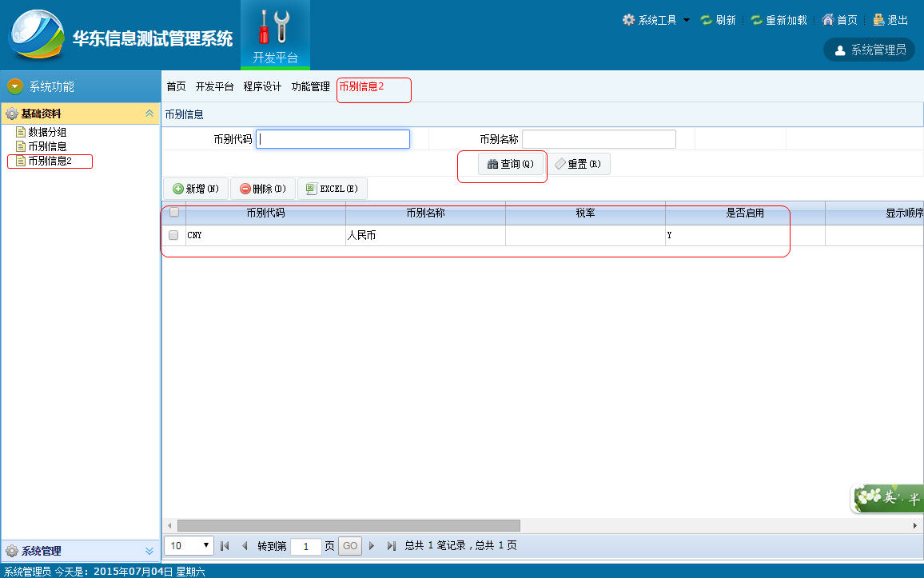The height and width of the screenshot is (578, 924).
Task: Focus the 币别代码 input field
Action: point(333,139)
